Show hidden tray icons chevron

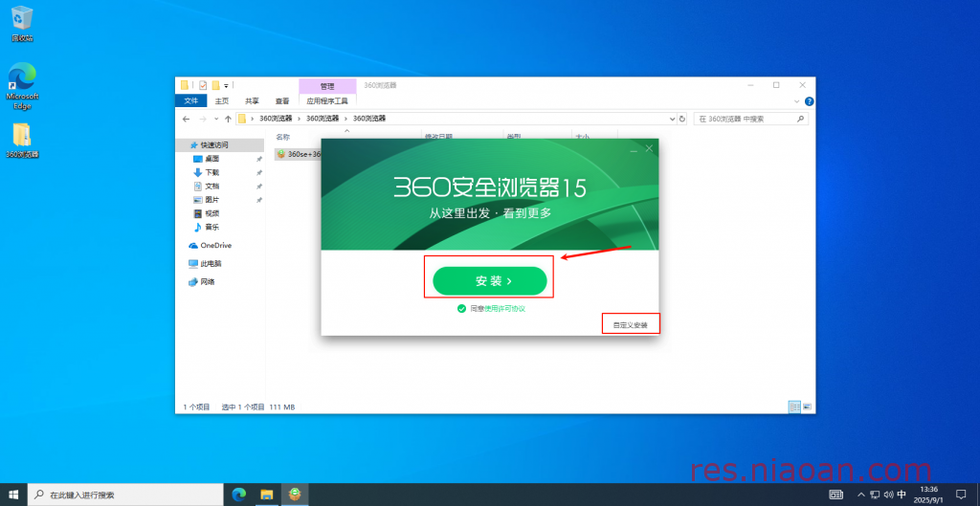coord(860,495)
